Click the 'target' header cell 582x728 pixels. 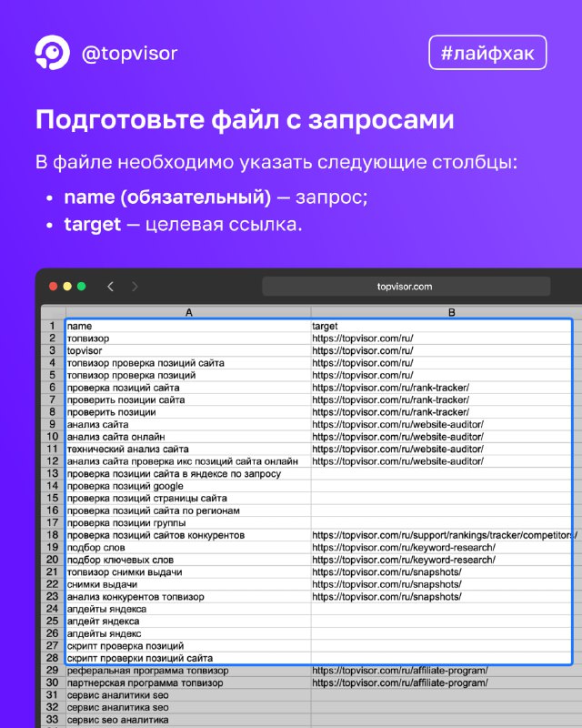[441, 326]
